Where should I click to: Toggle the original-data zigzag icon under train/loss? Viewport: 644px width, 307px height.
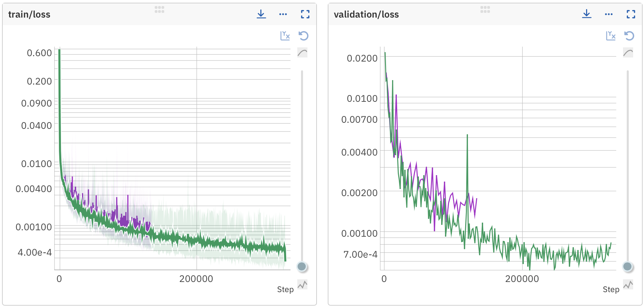coord(302,285)
